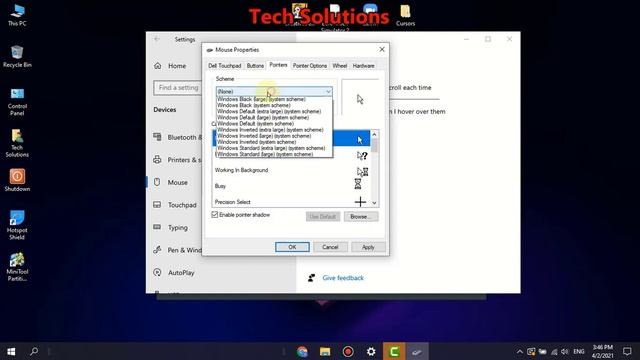Click Apply in Mouse Properties
This screenshot has width=640, height=360.
coord(368,247)
